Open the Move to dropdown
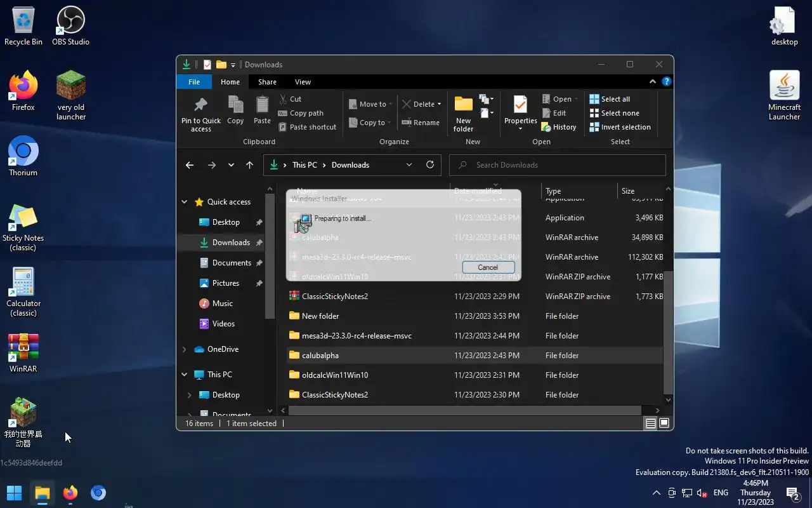Screen dimensions: 812x508 click(370, 104)
